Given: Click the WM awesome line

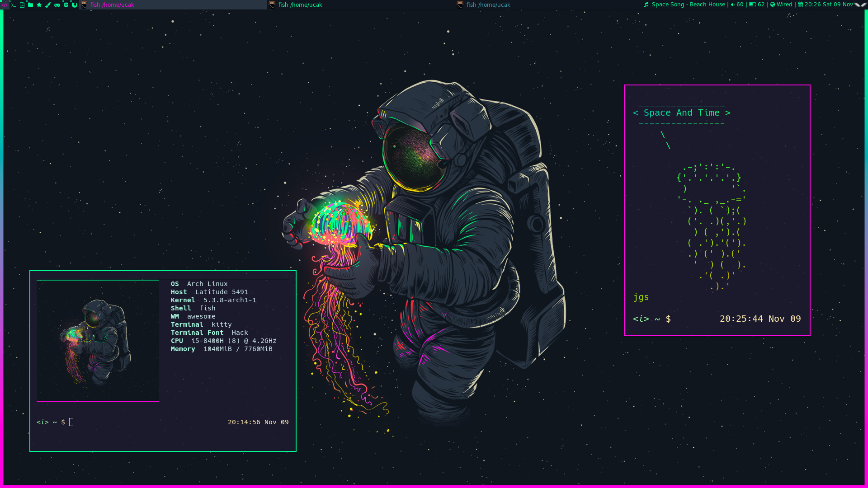Looking at the screenshot, I should [x=193, y=316].
